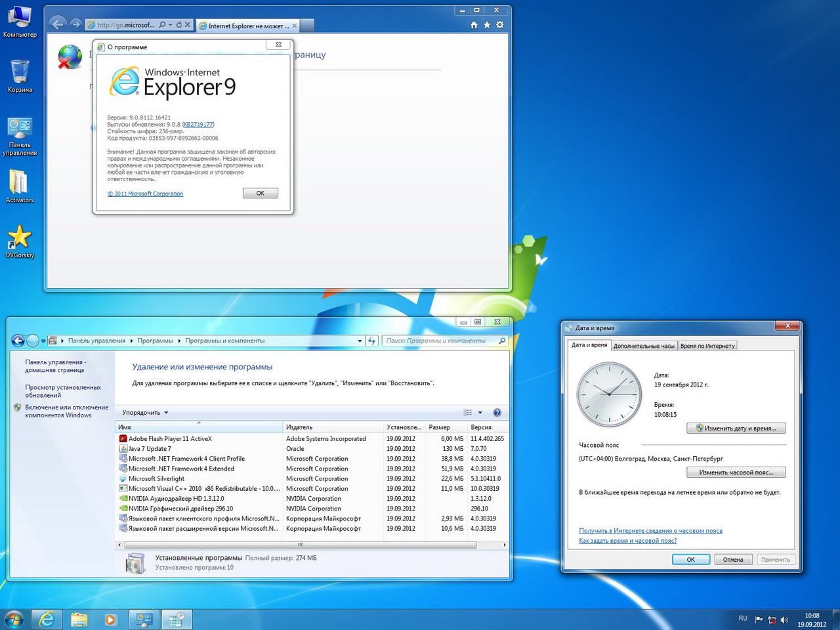Switch to the Дополнительные часы tab
840x630 pixels.
[644, 346]
